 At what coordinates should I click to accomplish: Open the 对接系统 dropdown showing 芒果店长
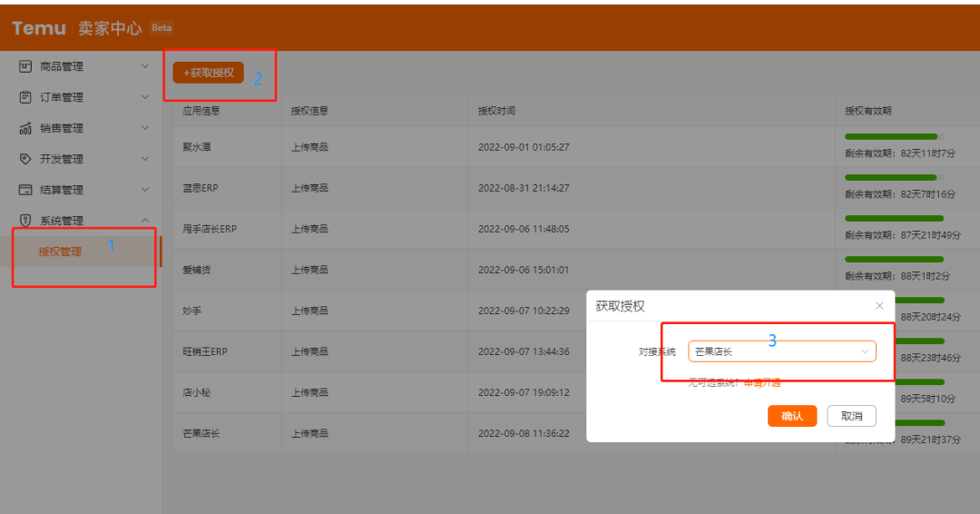tap(782, 351)
